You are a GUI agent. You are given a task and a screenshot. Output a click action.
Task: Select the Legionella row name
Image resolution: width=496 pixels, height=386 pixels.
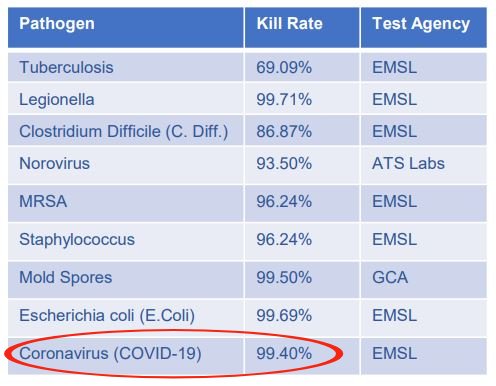(x=57, y=100)
